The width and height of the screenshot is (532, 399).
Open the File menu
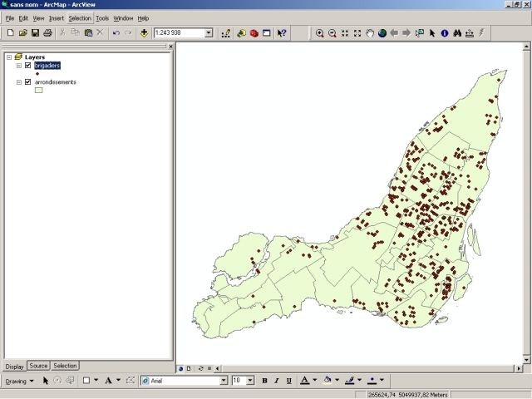pos(10,18)
